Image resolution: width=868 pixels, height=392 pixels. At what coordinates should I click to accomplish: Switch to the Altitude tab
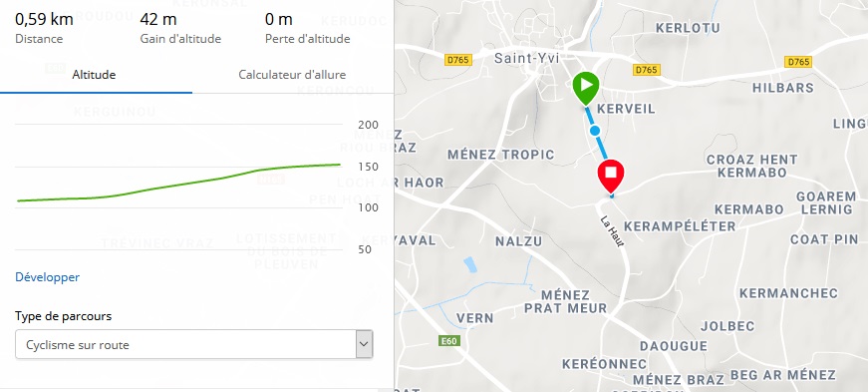pos(94,75)
